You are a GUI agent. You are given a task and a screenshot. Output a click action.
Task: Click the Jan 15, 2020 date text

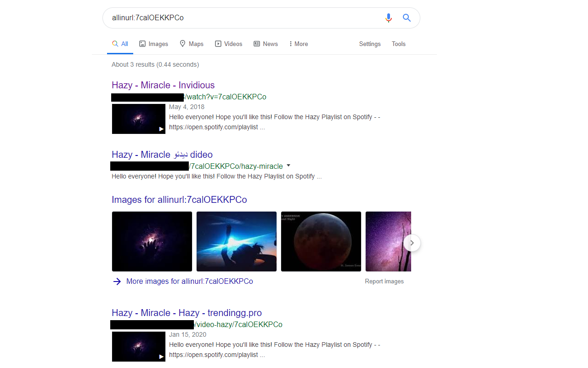[x=187, y=335]
